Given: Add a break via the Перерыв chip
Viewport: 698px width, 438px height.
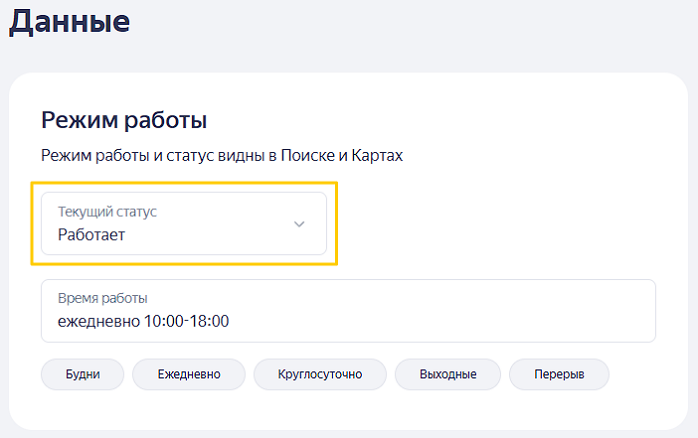Looking at the screenshot, I should tap(558, 375).
